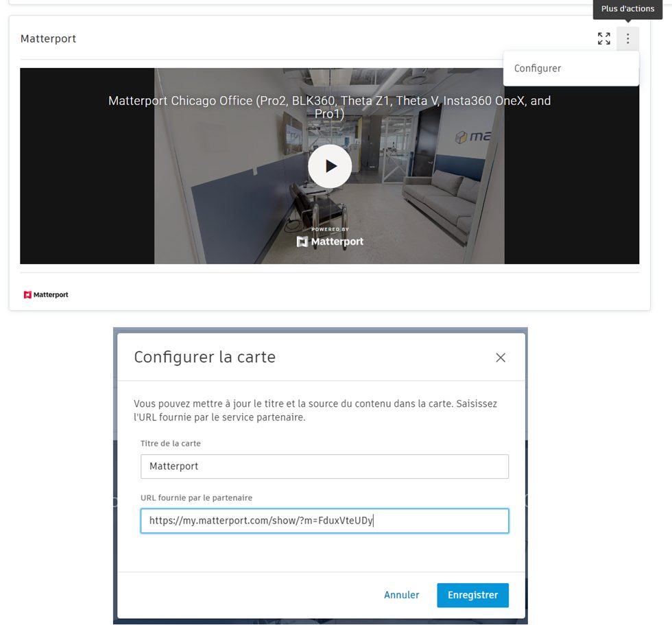Screen dimensions: 672x625
Task: Play the Matterport Chicago Office tour
Action: (330, 166)
